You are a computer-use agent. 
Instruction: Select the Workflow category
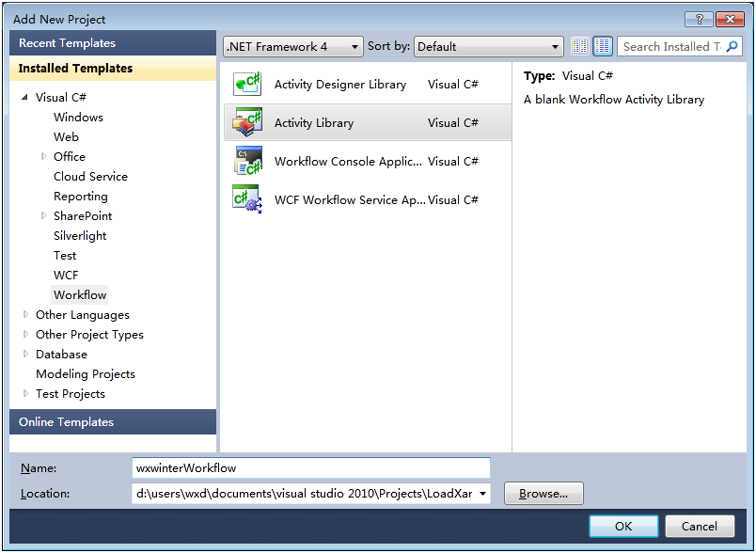click(x=80, y=295)
